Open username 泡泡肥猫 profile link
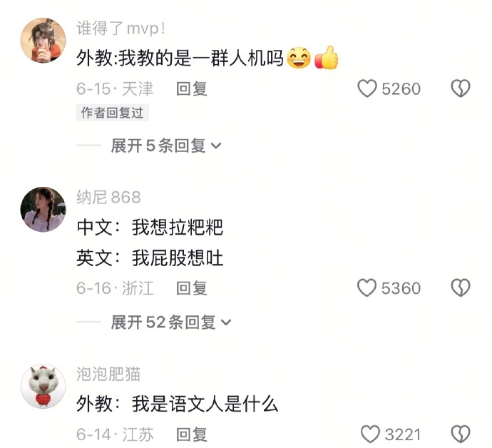492x448 pixels. coord(108,374)
